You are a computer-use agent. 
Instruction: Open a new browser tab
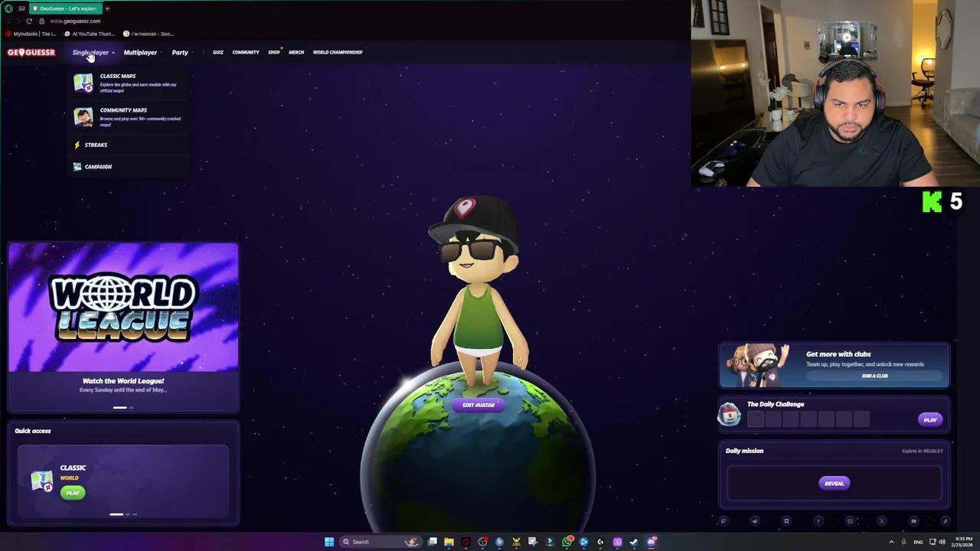point(107,8)
